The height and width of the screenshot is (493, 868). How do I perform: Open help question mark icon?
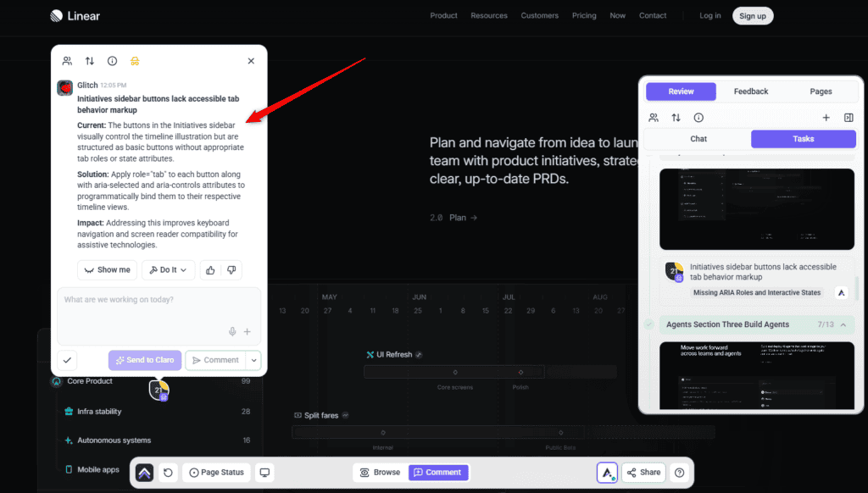[679, 473]
